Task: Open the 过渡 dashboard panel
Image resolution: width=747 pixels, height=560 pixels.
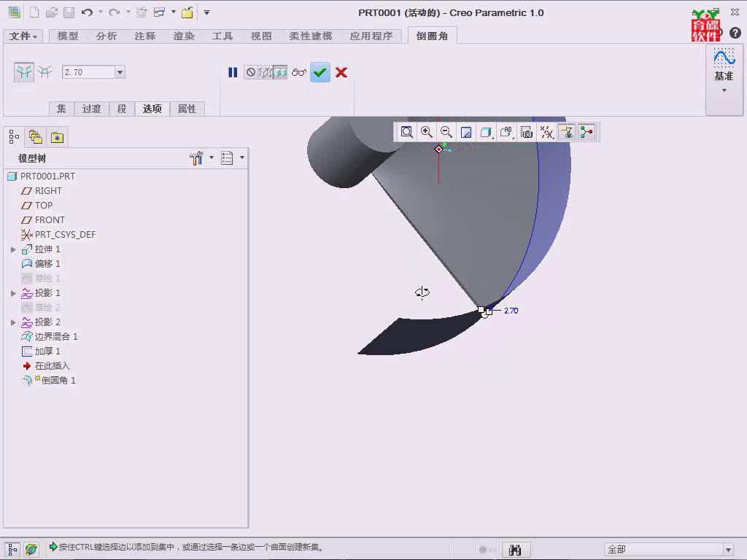Action: (x=91, y=109)
